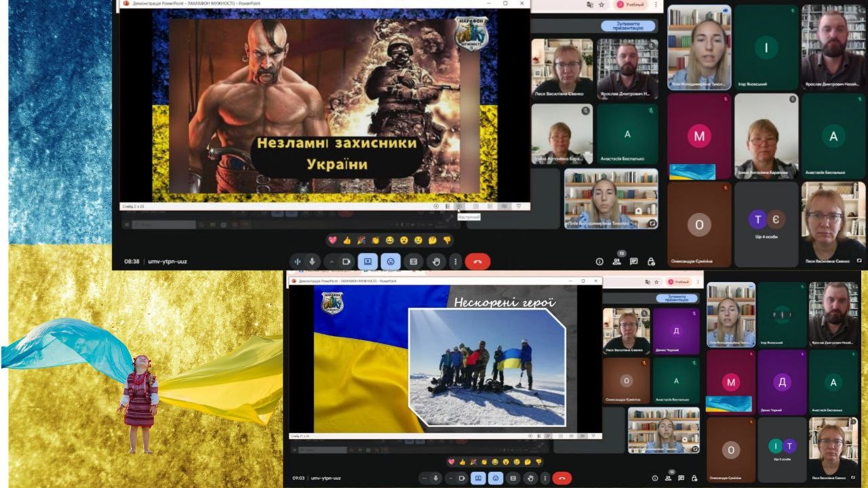Click the heart reaction in the 08:38 meeting
The image size is (868, 488).
coord(332,240)
